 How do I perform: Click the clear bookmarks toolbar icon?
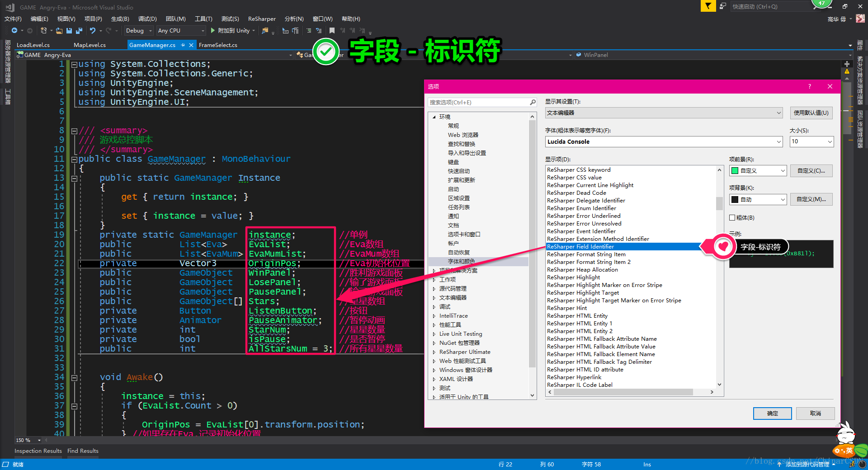[x=362, y=30]
